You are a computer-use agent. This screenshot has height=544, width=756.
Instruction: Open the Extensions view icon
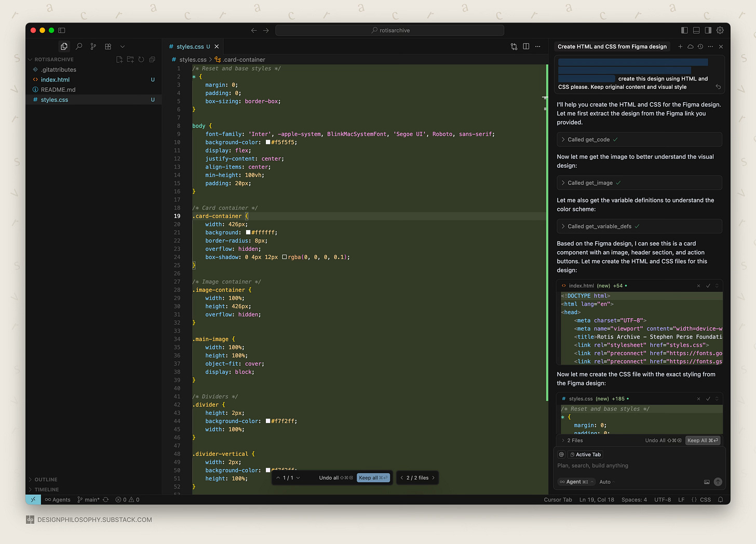[x=108, y=47]
